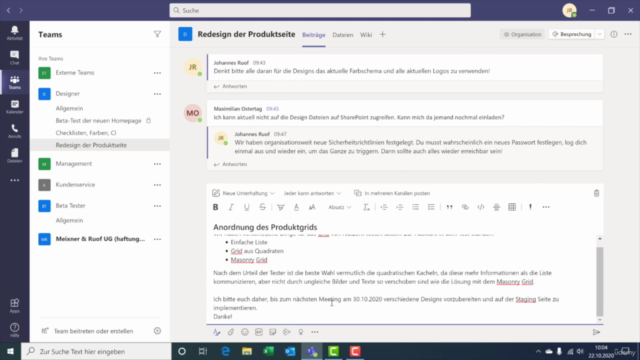Open the Dateien sidebar icon
The width and height of the screenshot is (640, 360).
click(15, 156)
